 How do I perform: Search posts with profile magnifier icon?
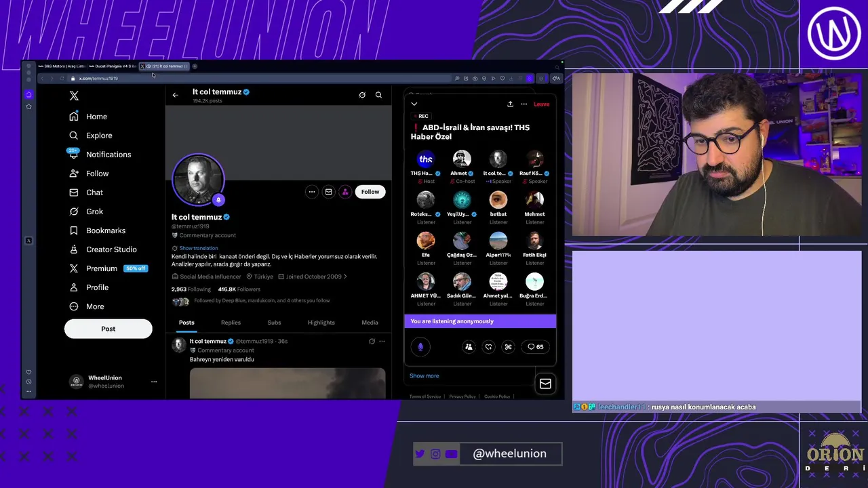click(x=378, y=95)
